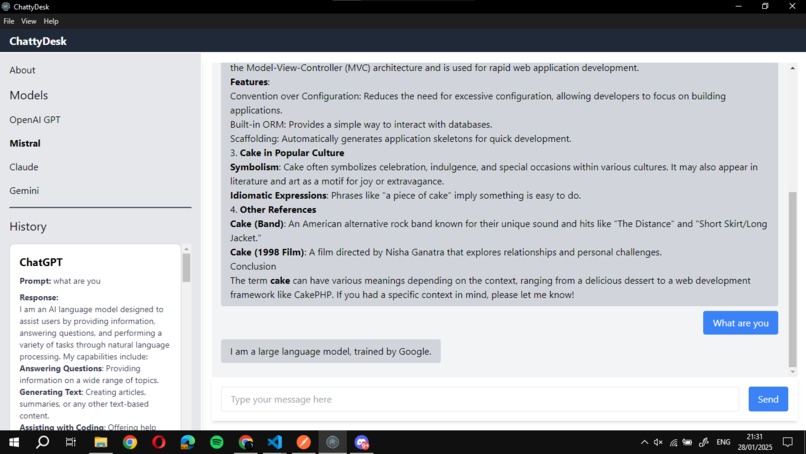Switch ENG input language indicator

tap(723, 442)
